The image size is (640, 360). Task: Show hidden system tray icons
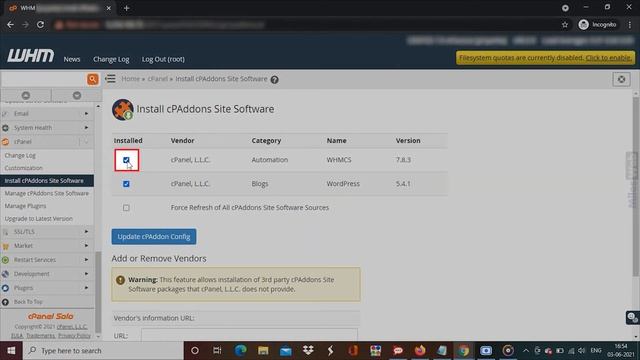[x=526, y=351]
